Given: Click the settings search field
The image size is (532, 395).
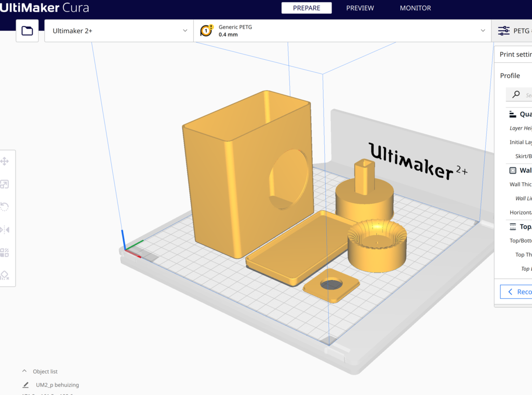Looking at the screenshot, I should [x=519, y=95].
